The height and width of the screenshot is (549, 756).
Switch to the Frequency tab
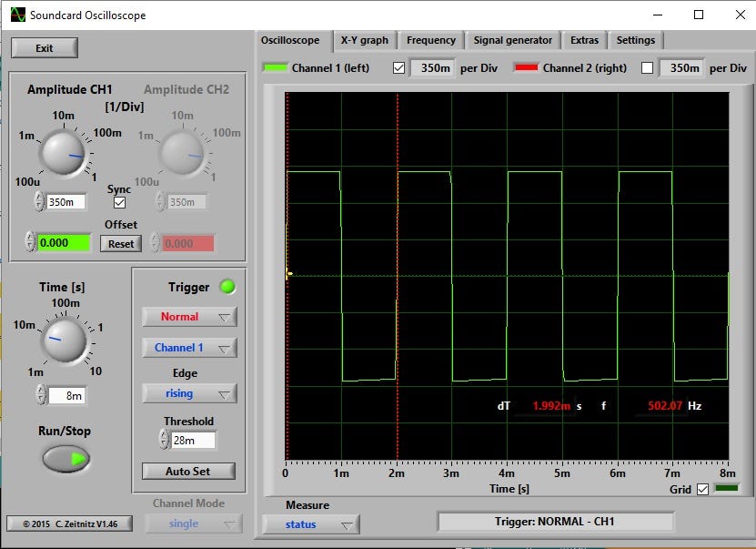tap(430, 40)
